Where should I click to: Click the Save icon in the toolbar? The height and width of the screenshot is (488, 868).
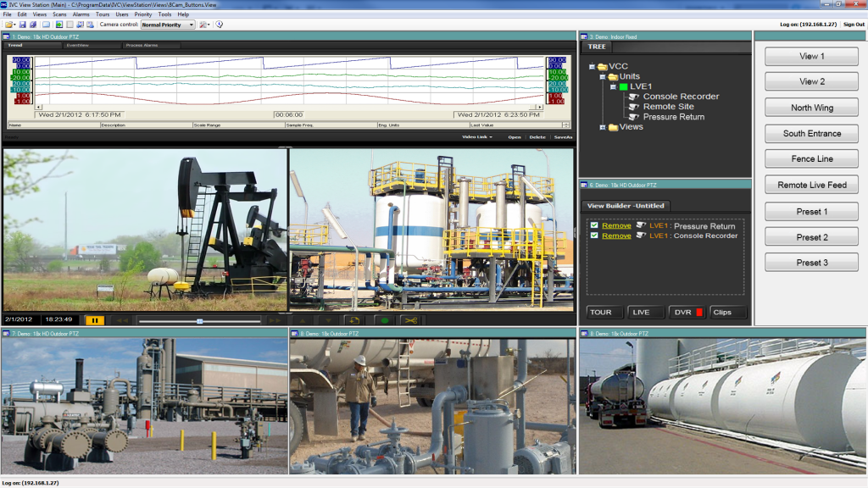22,25
